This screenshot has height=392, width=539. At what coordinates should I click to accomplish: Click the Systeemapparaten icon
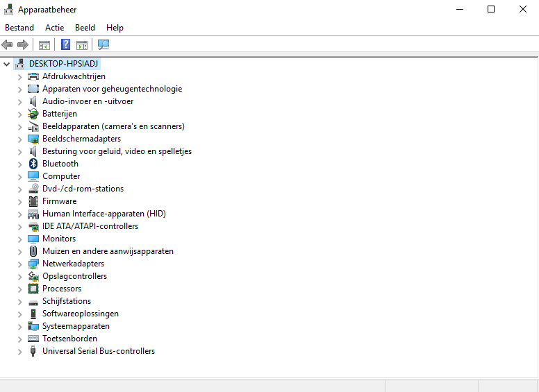[x=33, y=326]
